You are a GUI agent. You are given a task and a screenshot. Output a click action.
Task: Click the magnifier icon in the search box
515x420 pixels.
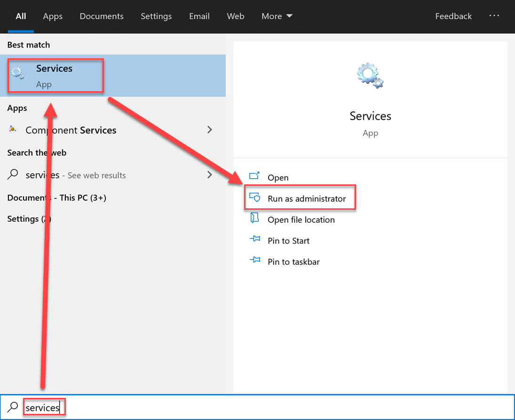click(13, 407)
